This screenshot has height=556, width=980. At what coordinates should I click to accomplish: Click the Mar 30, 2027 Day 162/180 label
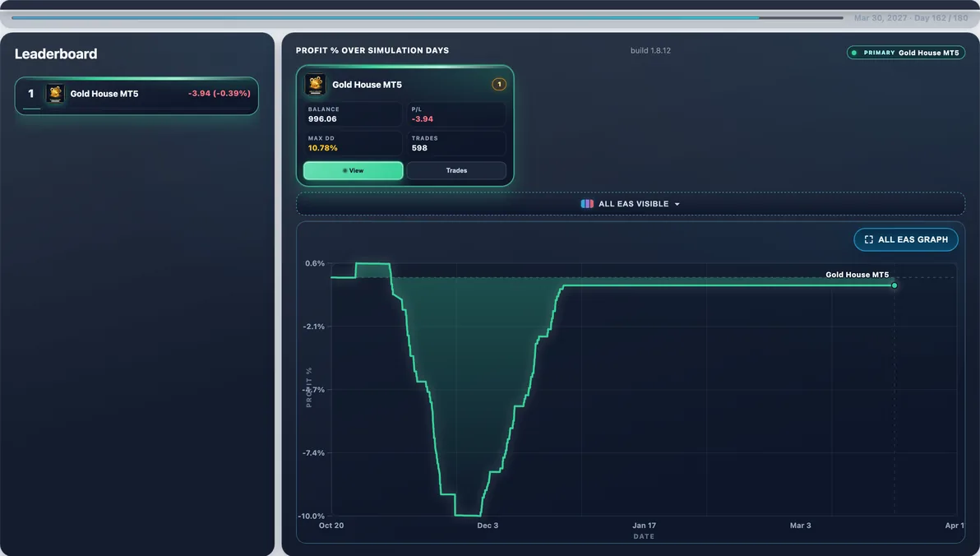click(x=911, y=17)
